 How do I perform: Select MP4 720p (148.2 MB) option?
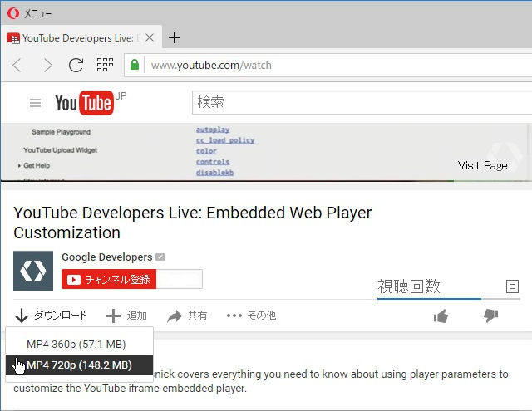tap(80, 365)
